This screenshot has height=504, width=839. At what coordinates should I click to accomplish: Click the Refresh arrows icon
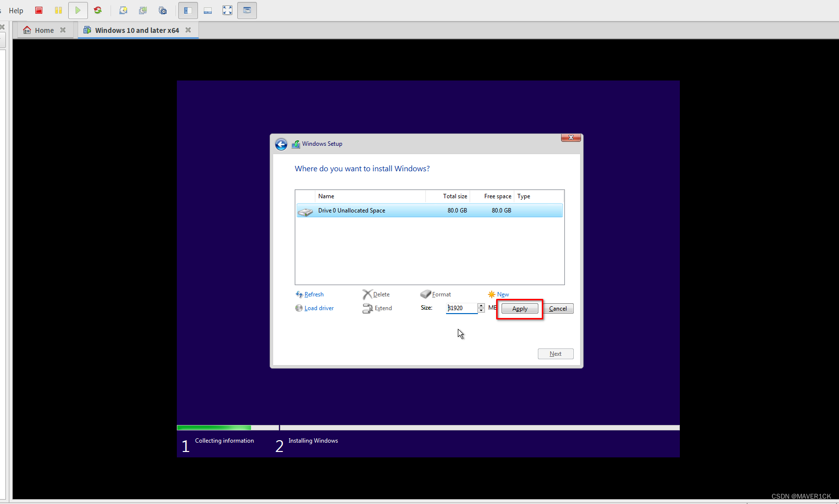tap(299, 294)
